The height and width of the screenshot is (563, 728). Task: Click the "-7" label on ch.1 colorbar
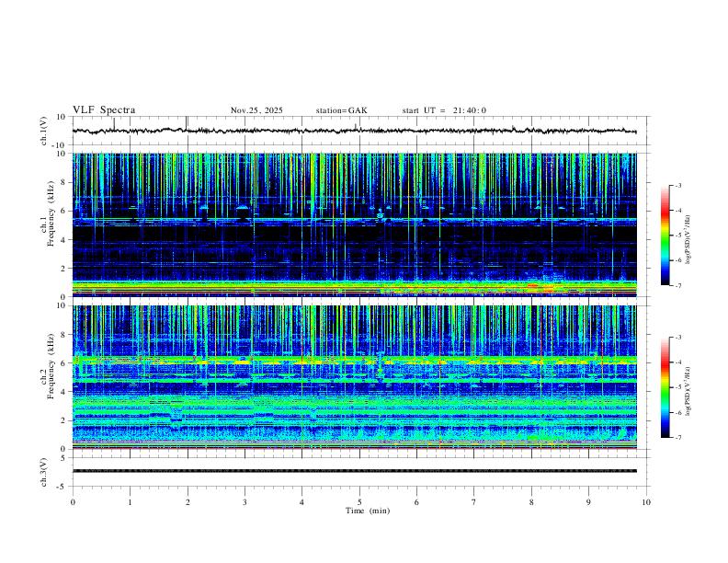(x=678, y=286)
